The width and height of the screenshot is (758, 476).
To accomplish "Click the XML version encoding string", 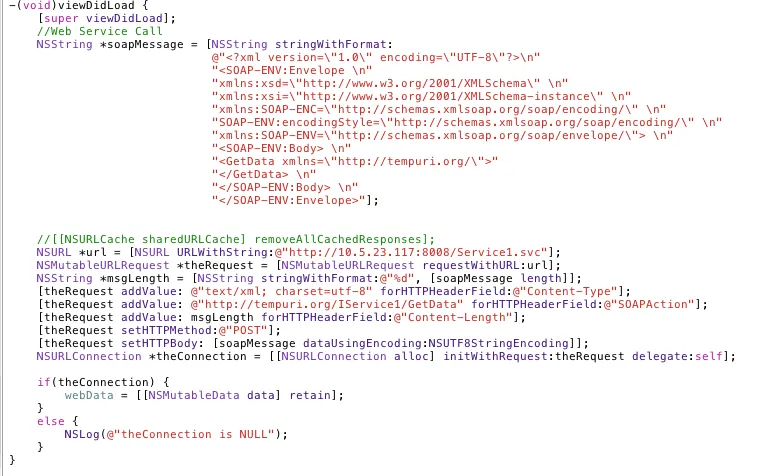I will pyautogui.click(x=376, y=58).
